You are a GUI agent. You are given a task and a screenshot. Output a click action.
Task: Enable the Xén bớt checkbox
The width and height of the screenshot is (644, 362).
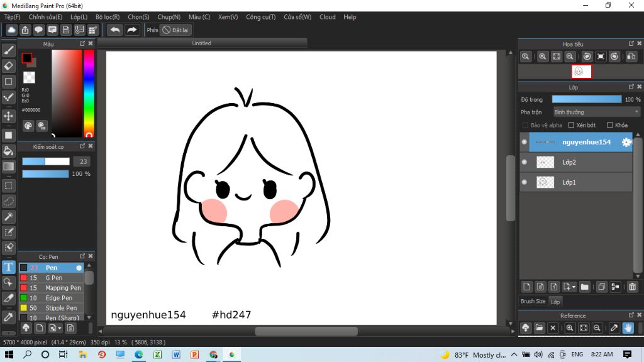point(571,125)
